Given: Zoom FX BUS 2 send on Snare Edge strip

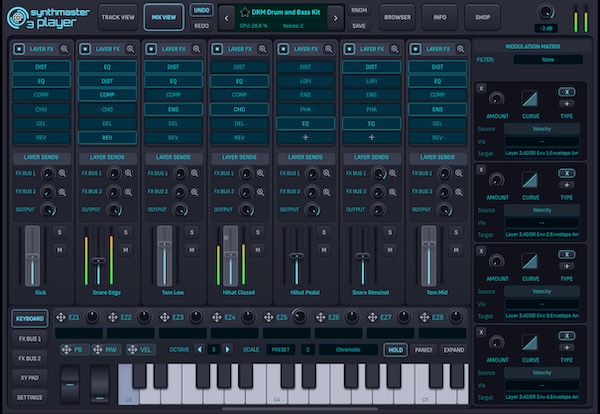Looking at the screenshot, I should [x=129, y=192].
